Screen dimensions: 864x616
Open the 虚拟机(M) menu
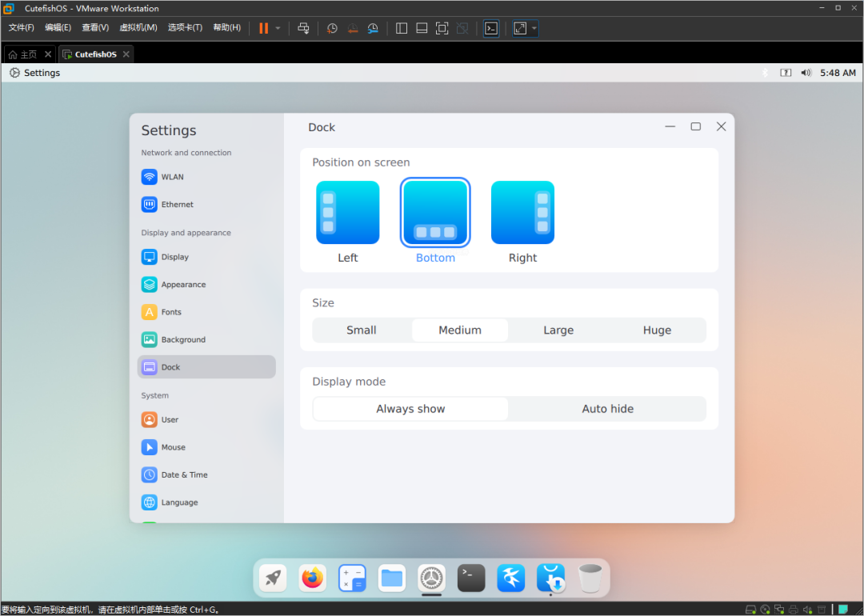pos(138,28)
